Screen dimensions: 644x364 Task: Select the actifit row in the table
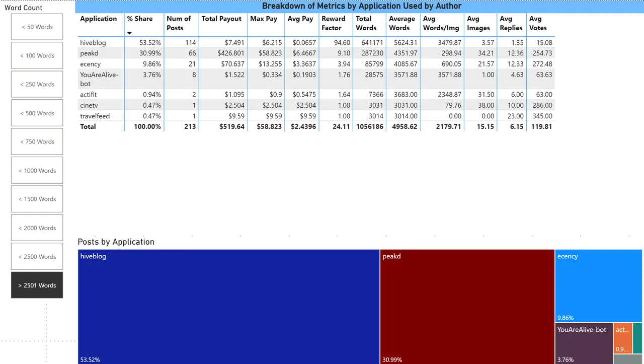pyautogui.click(x=316, y=95)
